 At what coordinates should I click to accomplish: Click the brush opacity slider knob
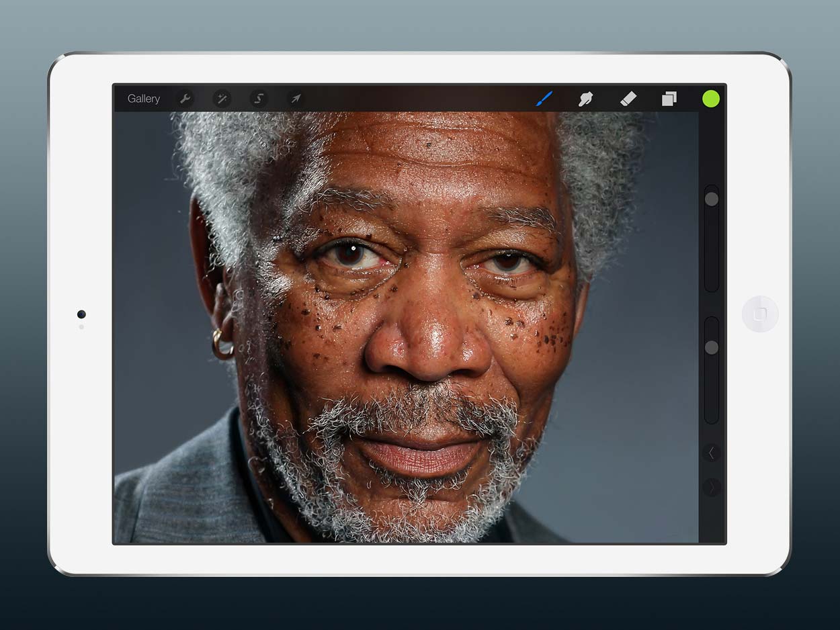tap(712, 347)
